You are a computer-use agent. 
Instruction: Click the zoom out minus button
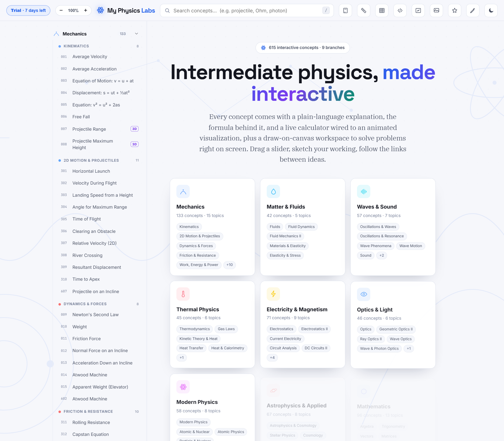(61, 10)
